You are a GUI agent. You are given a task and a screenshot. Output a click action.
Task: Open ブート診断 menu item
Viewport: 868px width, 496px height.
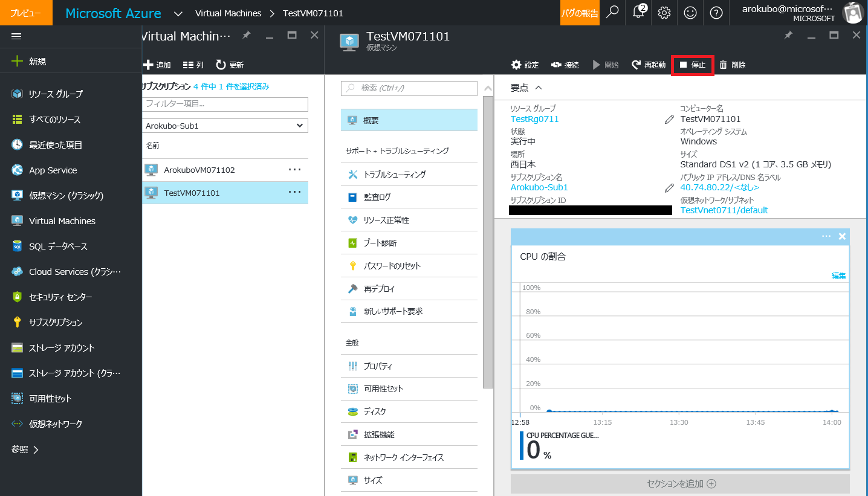point(409,243)
